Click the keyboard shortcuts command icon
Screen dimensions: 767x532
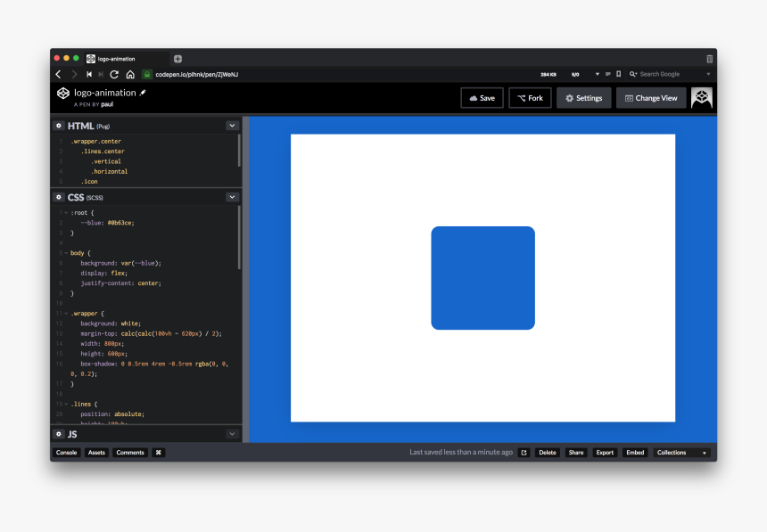click(158, 453)
